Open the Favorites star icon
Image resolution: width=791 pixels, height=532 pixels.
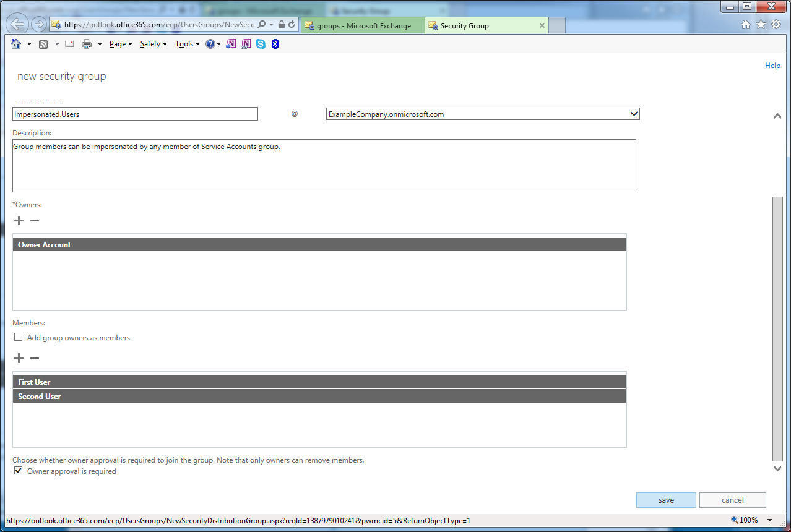(x=761, y=25)
